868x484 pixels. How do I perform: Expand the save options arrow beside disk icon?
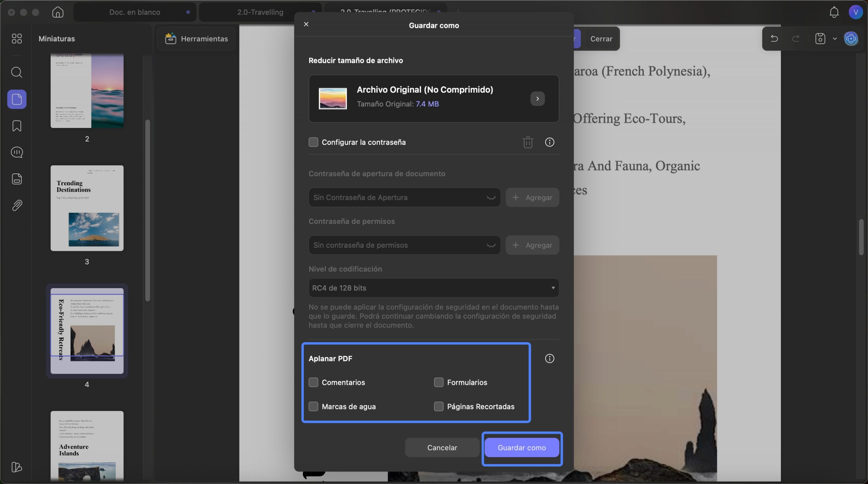[834, 38]
